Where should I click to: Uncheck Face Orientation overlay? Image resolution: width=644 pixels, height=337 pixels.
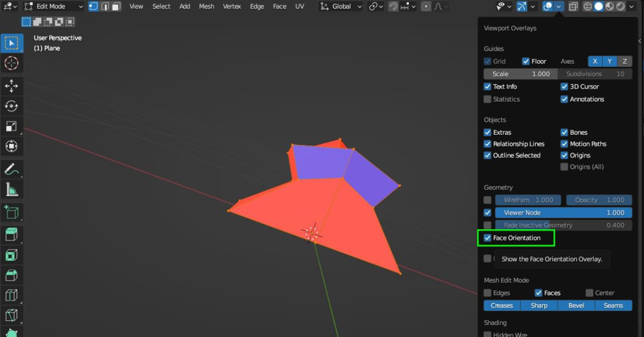click(487, 238)
